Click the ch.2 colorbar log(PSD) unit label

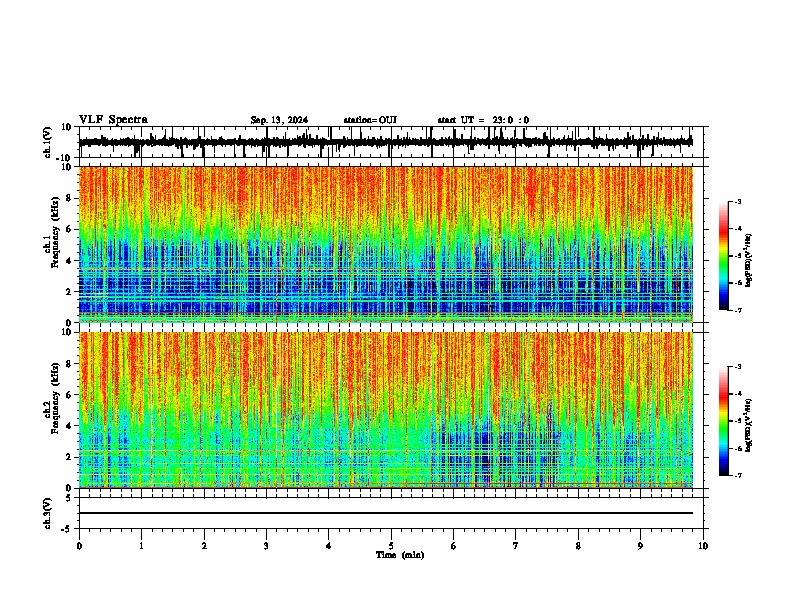[749, 425]
